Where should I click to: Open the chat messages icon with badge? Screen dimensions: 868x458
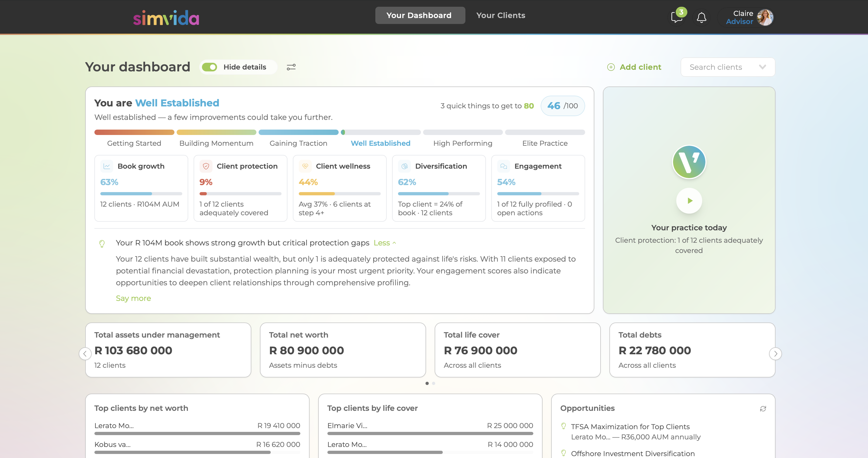[x=677, y=17]
